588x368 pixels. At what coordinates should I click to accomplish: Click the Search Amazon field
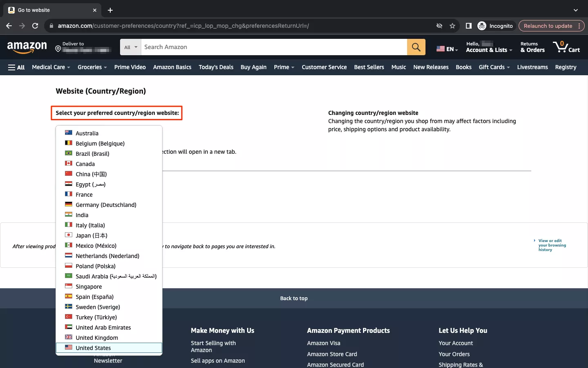click(274, 47)
